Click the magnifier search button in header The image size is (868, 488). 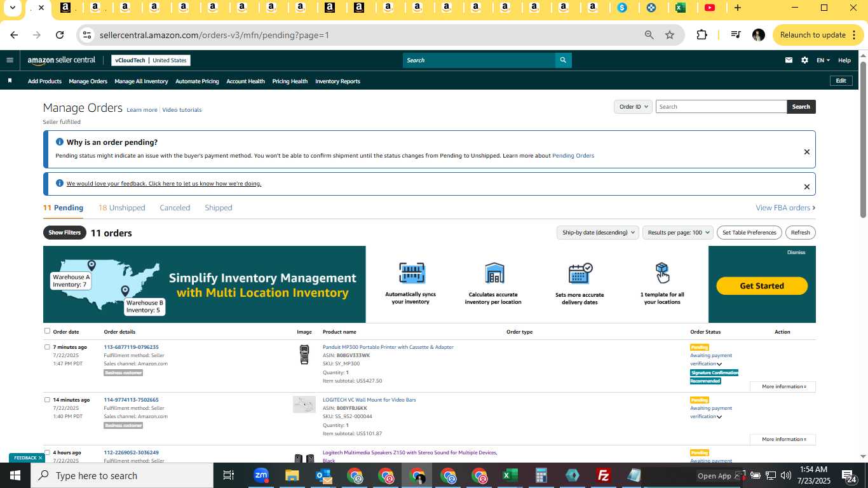pyautogui.click(x=563, y=60)
